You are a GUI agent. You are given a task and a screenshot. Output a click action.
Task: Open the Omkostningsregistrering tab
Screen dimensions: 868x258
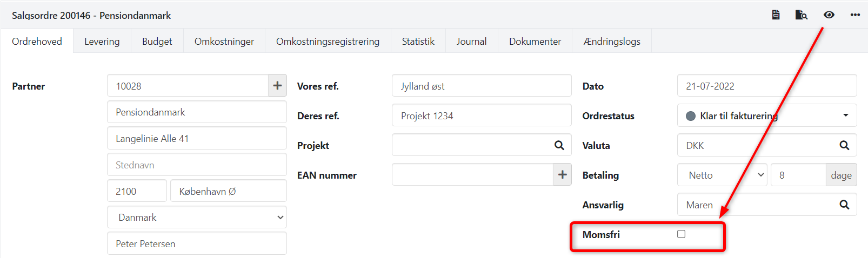(x=328, y=42)
